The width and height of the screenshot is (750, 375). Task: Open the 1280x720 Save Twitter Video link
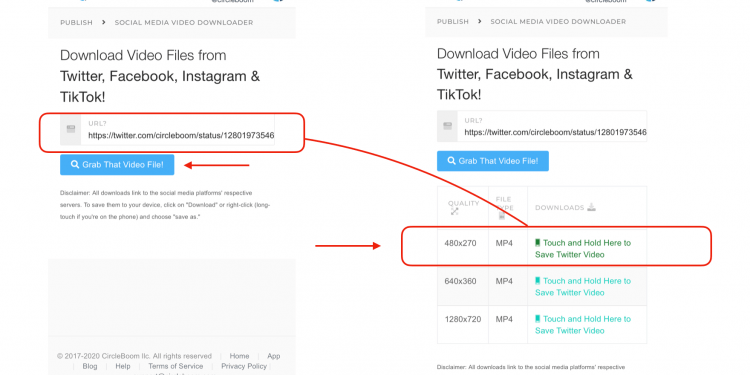coord(583,325)
